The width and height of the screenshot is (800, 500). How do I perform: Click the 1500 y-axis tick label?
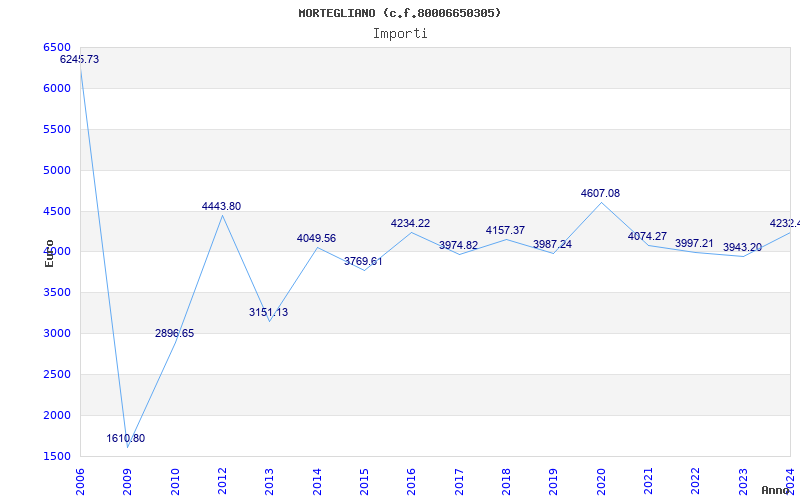[57, 456]
